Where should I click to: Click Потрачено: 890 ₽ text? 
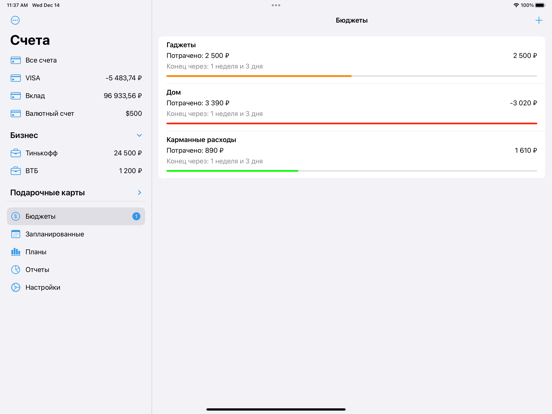195,151
